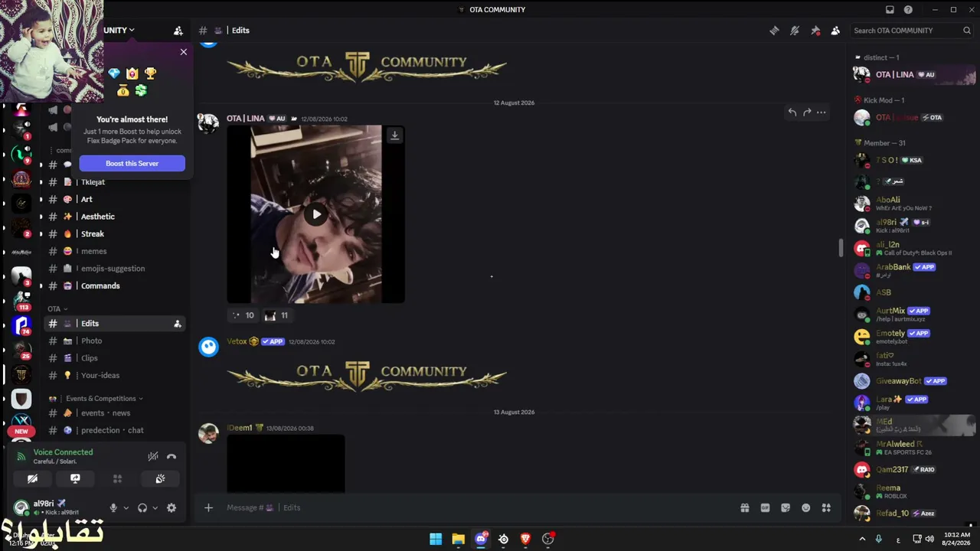Viewport: 980px width, 551px height.
Task: Open Brave browser from the taskbar
Action: (525, 539)
